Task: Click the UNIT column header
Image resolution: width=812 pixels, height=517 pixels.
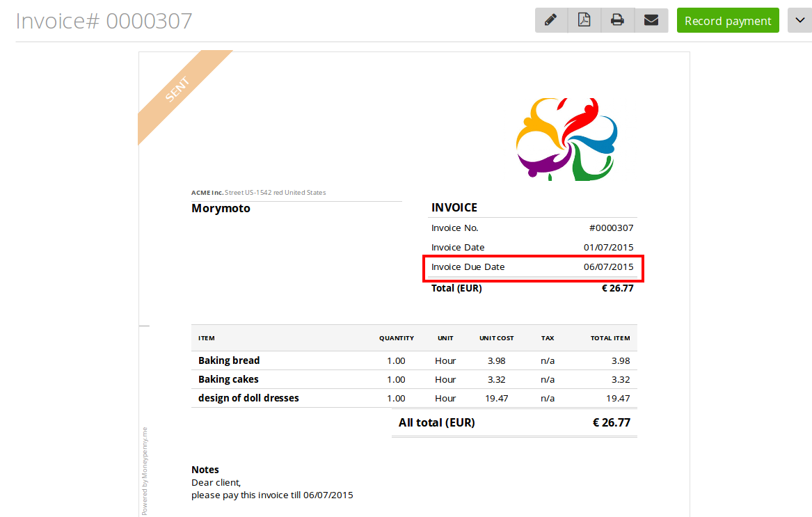Action: [x=445, y=338]
